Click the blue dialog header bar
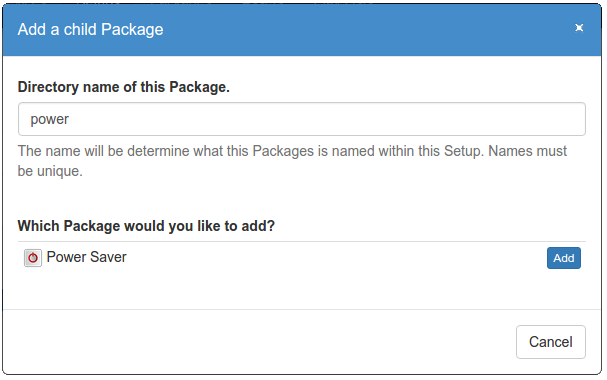 click(x=302, y=29)
